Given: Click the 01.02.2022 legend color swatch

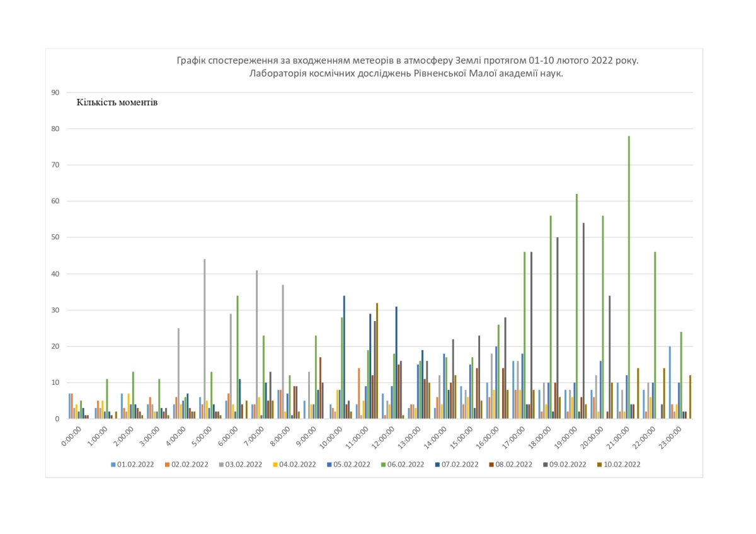Looking at the screenshot, I should tap(113, 464).
